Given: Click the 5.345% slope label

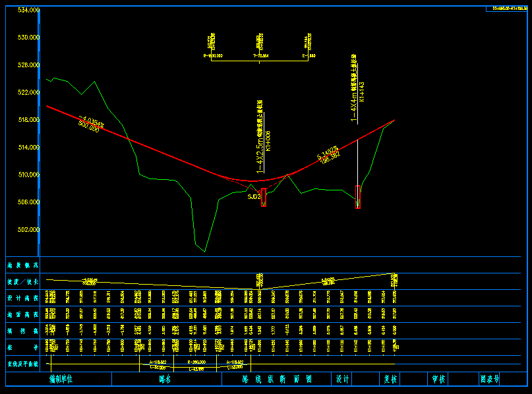Looking at the screenshot, I should (x=328, y=153).
